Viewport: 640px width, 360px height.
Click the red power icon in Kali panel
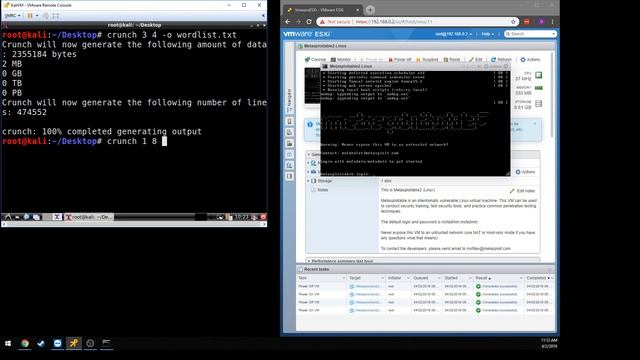[x=263, y=217]
